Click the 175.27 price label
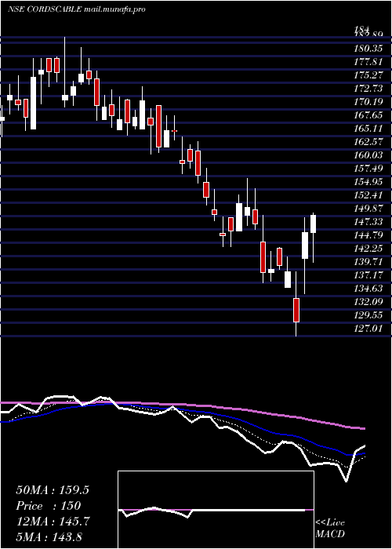 click(368, 75)
